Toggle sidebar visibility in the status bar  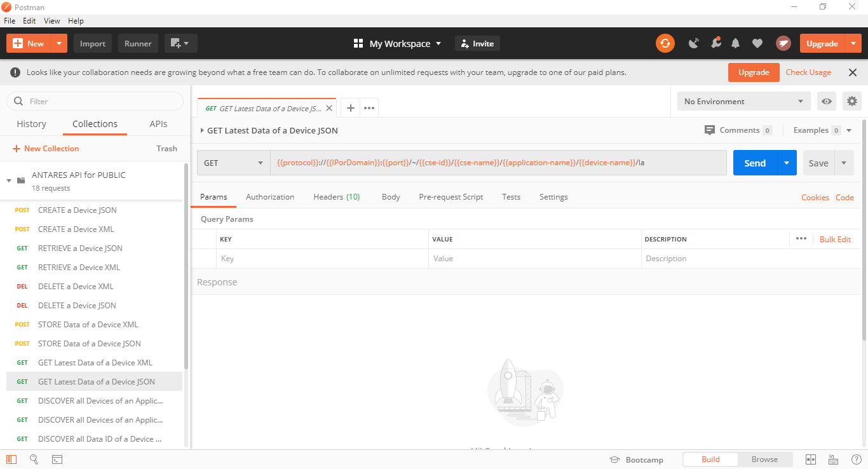pos(11,459)
